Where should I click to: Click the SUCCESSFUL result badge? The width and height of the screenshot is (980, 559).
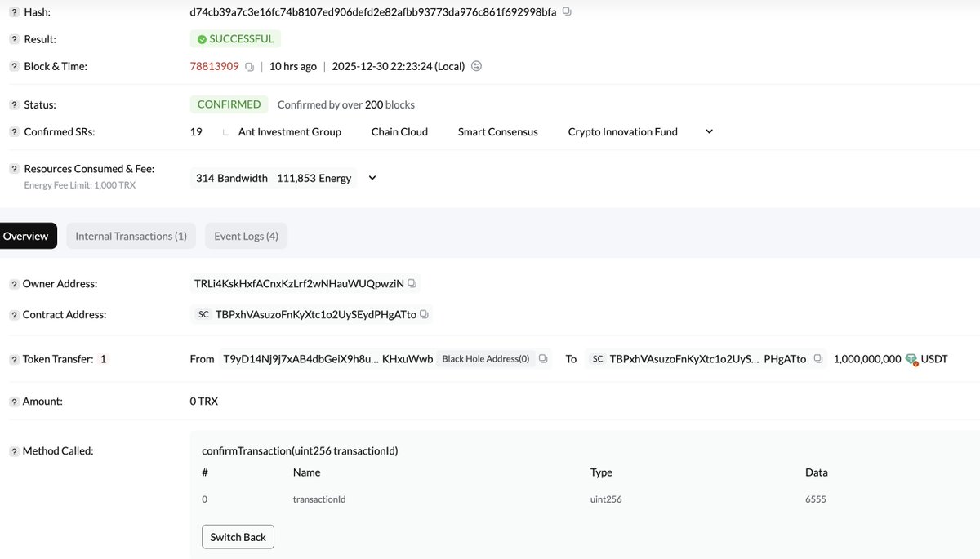click(235, 39)
